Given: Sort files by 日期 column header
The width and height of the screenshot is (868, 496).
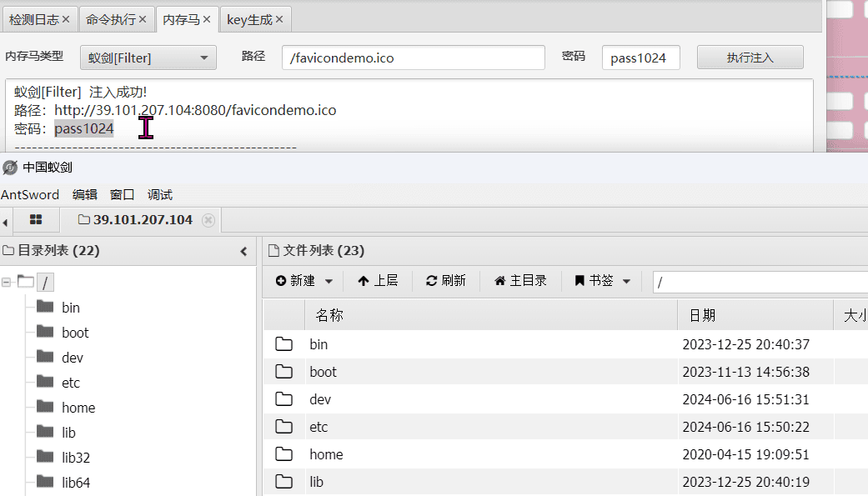Looking at the screenshot, I should coord(702,315).
